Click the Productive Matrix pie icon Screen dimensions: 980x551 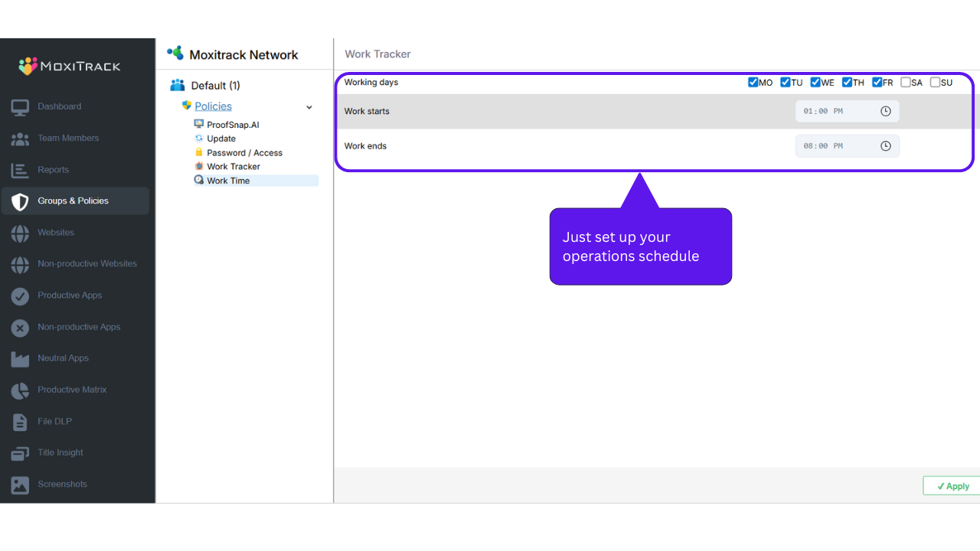[20, 390]
